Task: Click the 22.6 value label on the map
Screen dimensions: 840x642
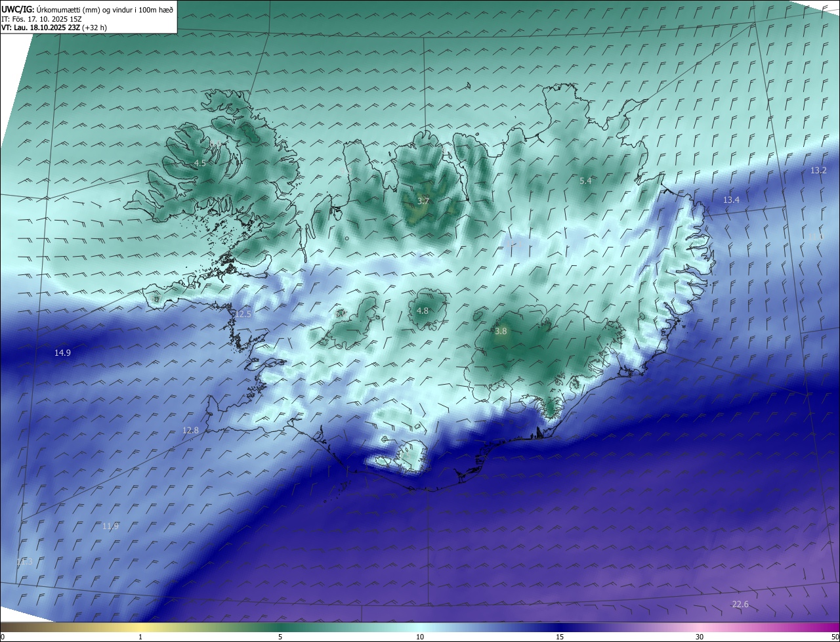Action: tap(740, 604)
